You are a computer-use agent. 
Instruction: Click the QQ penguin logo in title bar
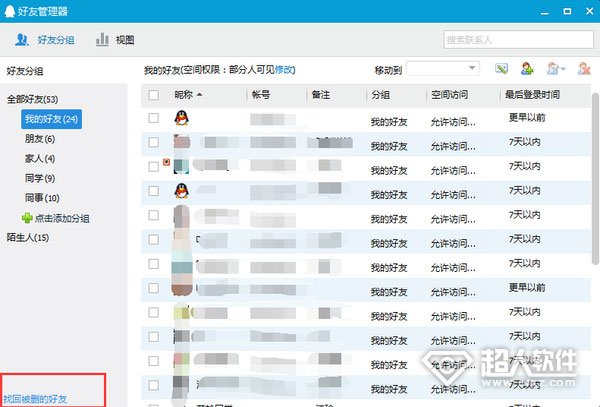point(9,10)
